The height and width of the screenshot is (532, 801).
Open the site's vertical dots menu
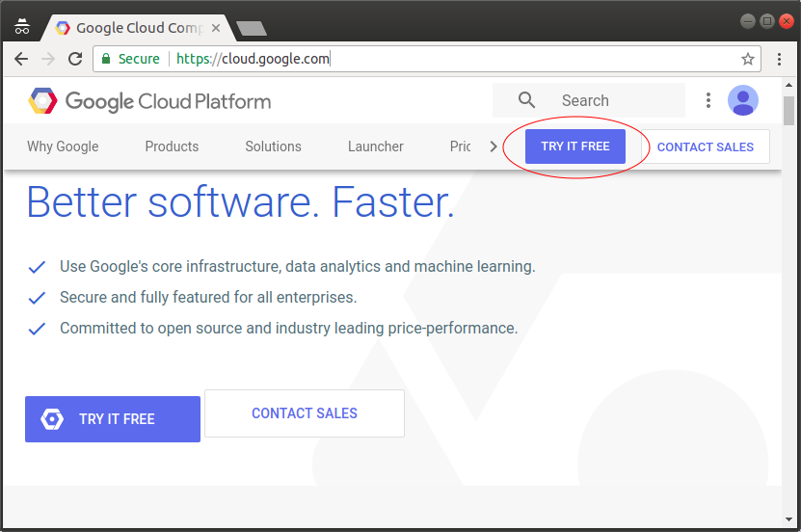[x=708, y=100]
